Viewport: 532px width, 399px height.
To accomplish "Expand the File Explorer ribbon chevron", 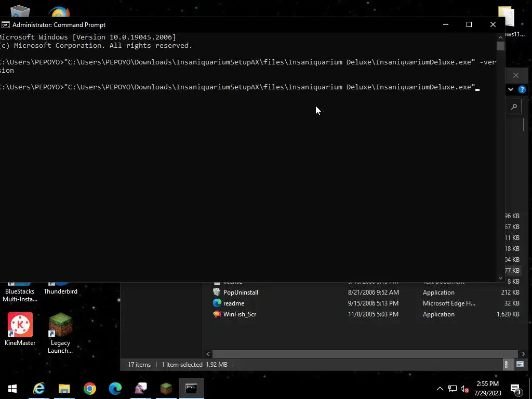I will pyautogui.click(x=511, y=89).
